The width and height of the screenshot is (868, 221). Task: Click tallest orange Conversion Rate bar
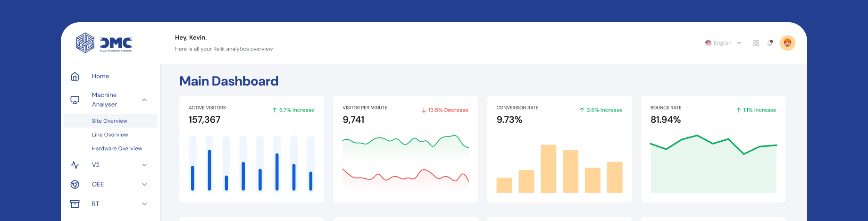[x=548, y=169]
